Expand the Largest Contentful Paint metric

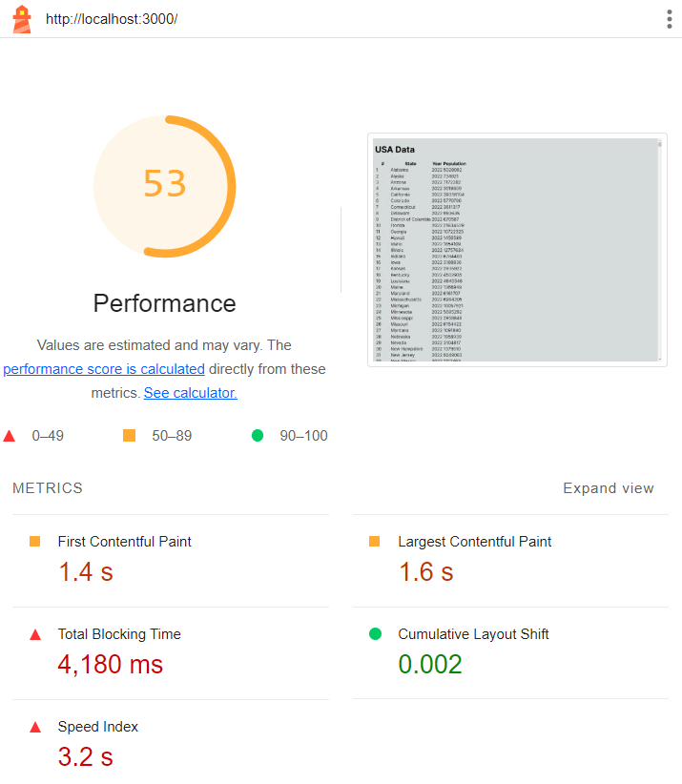pyautogui.click(x=474, y=541)
